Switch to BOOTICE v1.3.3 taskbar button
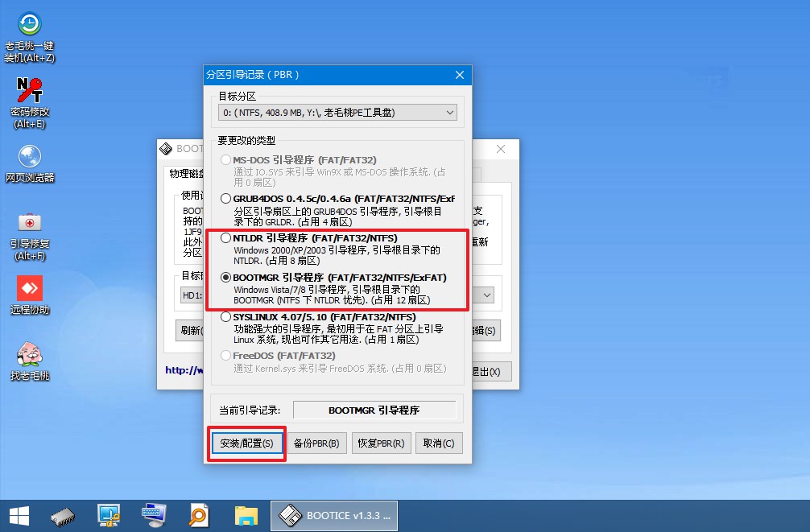The width and height of the screenshot is (810, 532). coord(334,515)
